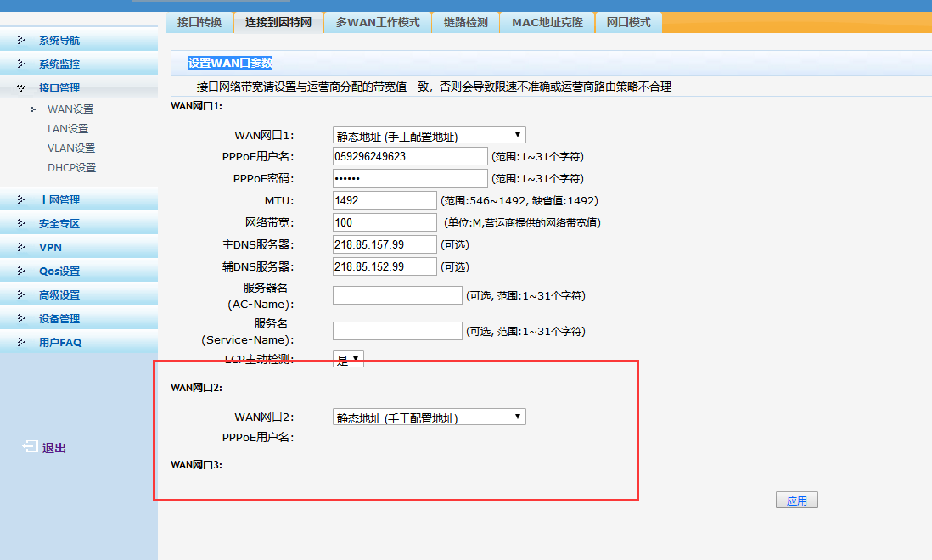Click the arrow icon beside 用户FAQ
This screenshot has width=932, height=560.
[21, 343]
